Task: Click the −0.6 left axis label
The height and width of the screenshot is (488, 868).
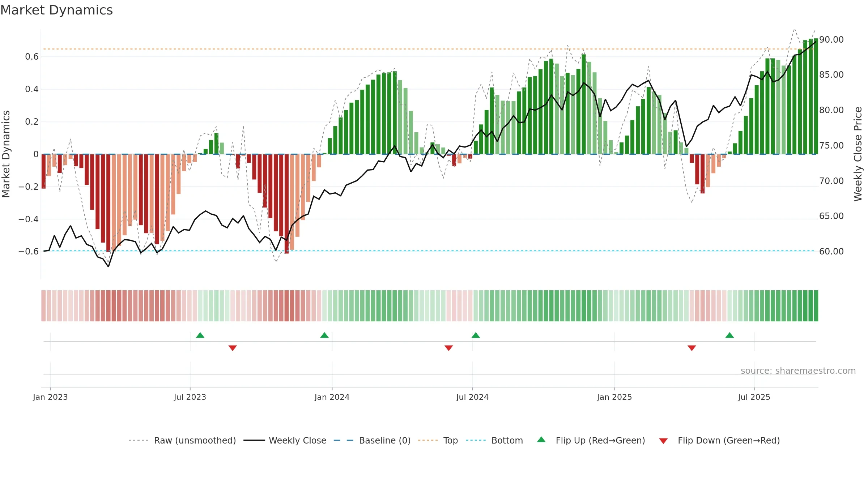Action: tap(29, 251)
